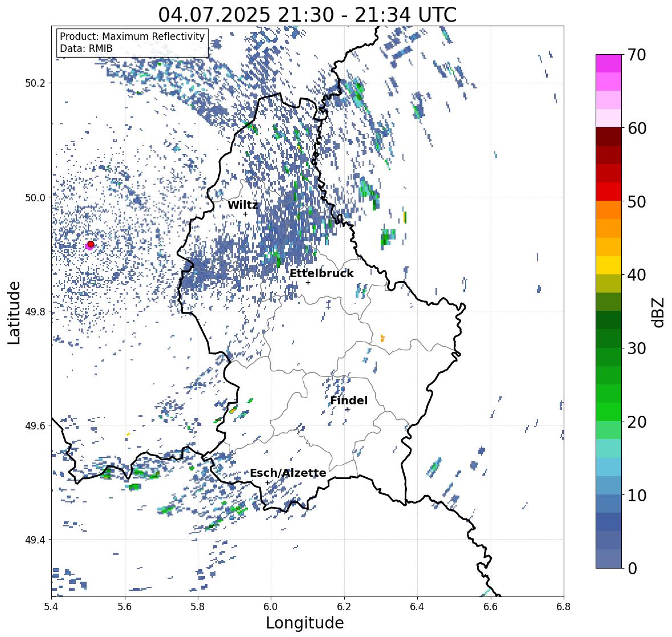Click the plus marker below Ettelbruck

click(x=308, y=282)
